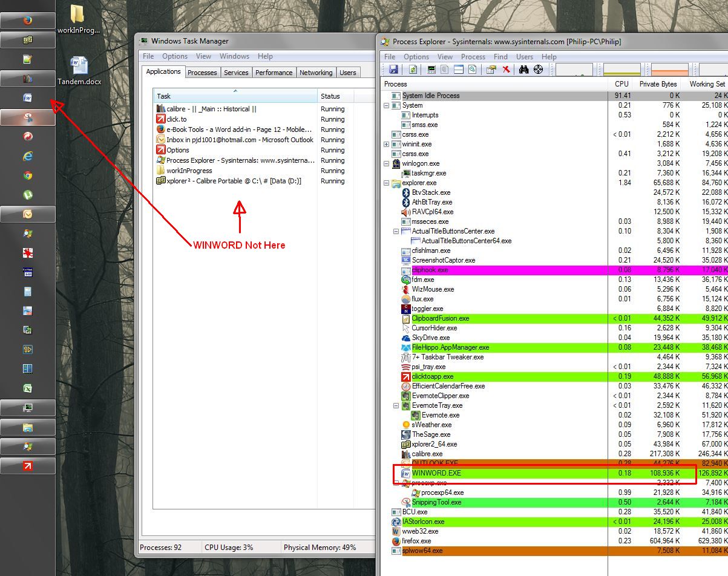The height and width of the screenshot is (576, 728).
Task: Switch to the Performance tab in Task Manager
Action: point(274,73)
